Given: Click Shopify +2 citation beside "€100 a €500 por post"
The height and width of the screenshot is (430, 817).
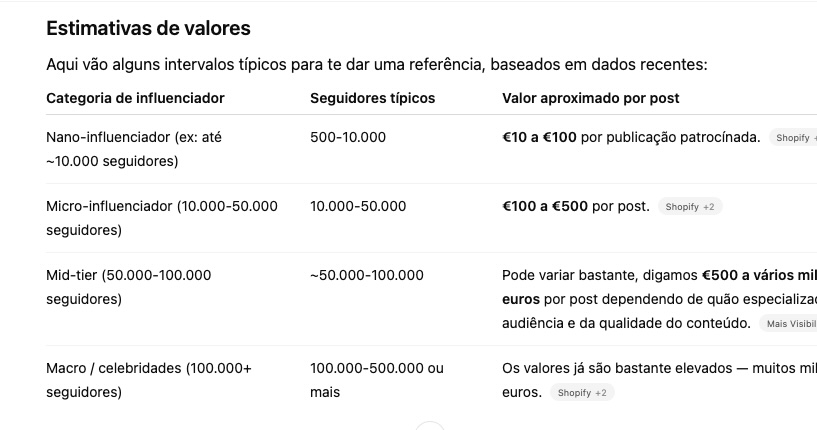Looking at the screenshot, I should [x=690, y=207].
